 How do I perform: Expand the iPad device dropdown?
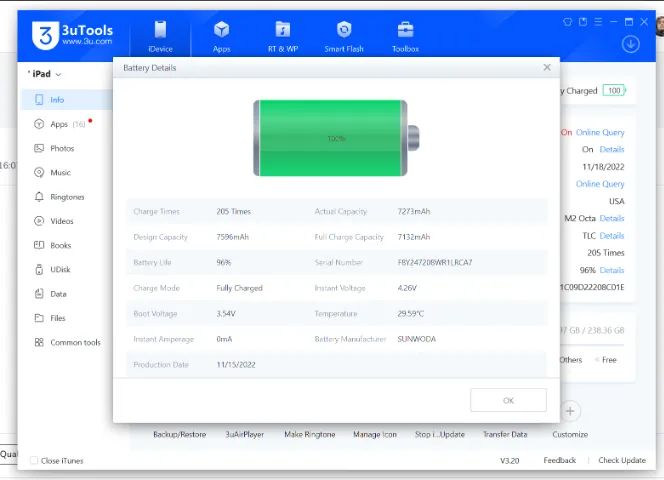[44, 74]
